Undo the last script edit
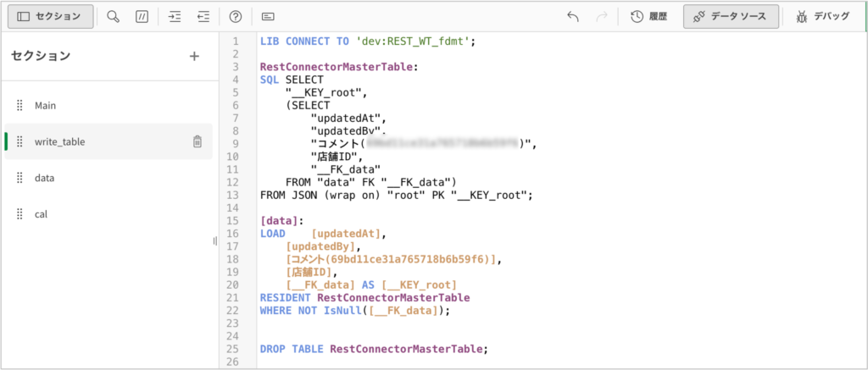The width and height of the screenshot is (868, 370). 573,16
